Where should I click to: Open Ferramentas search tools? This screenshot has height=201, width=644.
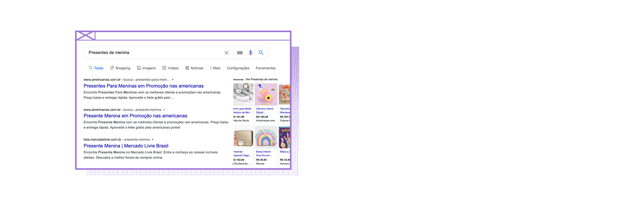[x=266, y=68]
